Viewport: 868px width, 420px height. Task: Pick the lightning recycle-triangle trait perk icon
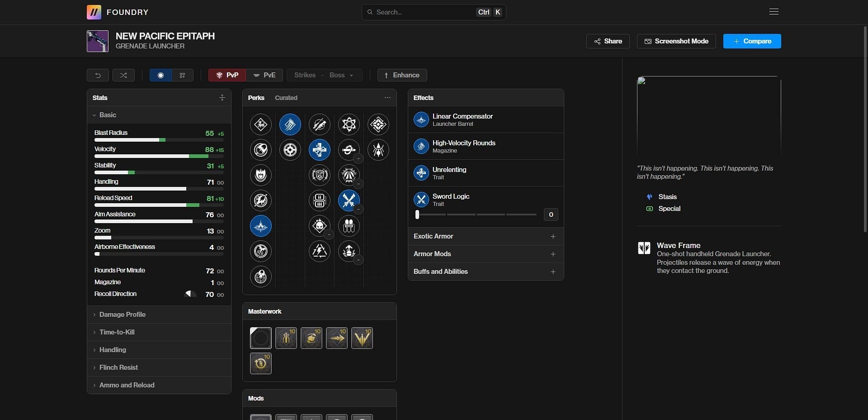320,251
